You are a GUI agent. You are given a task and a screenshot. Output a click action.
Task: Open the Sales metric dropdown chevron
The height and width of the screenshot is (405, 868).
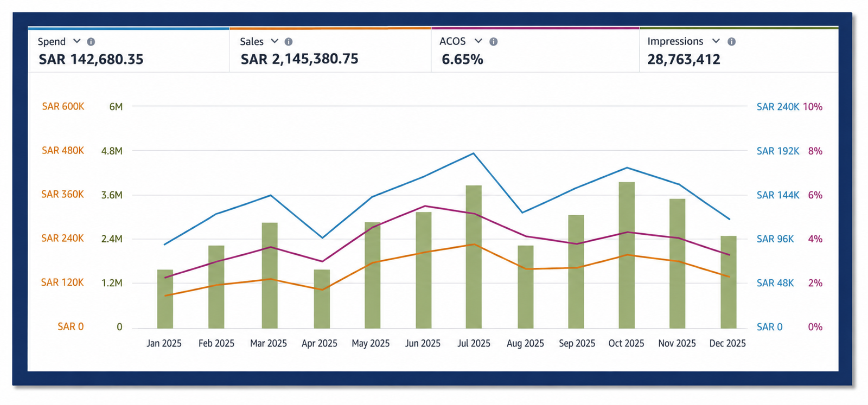[275, 41]
